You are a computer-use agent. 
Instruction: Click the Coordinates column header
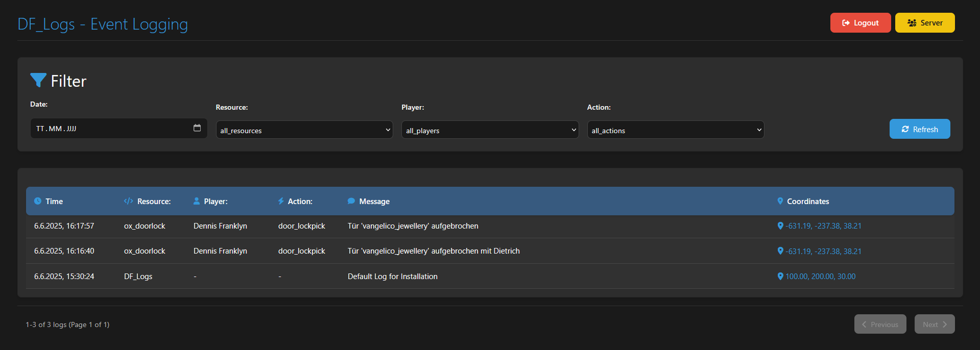click(x=808, y=202)
